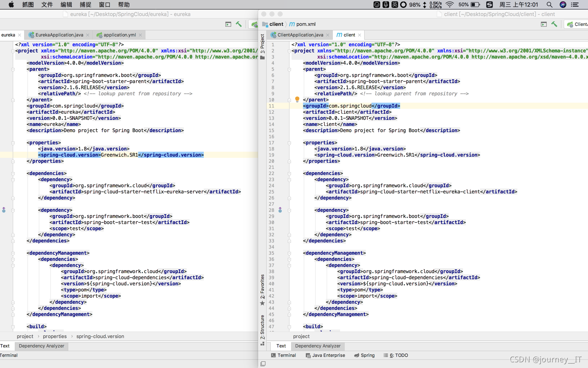Click project breadcrumb in client editor
Viewport: 588px width, 368px height.
301,337
